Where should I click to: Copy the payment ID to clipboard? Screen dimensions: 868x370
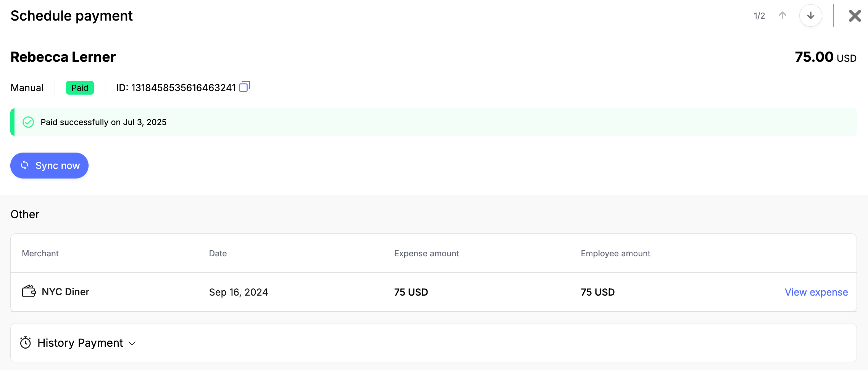[x=244, y=87]
